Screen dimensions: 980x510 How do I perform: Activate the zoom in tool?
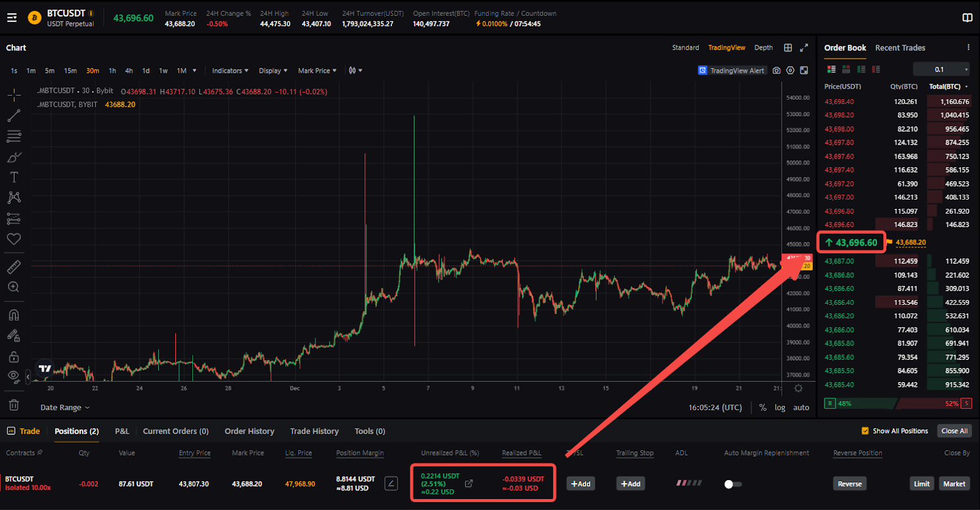(x=14, y=287)
